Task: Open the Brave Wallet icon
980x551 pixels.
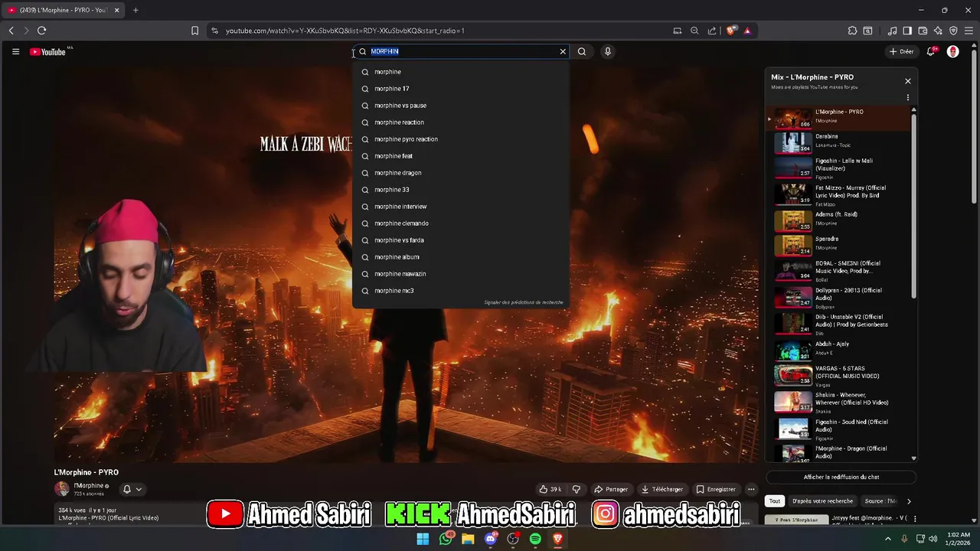Action: pos(923,31)
